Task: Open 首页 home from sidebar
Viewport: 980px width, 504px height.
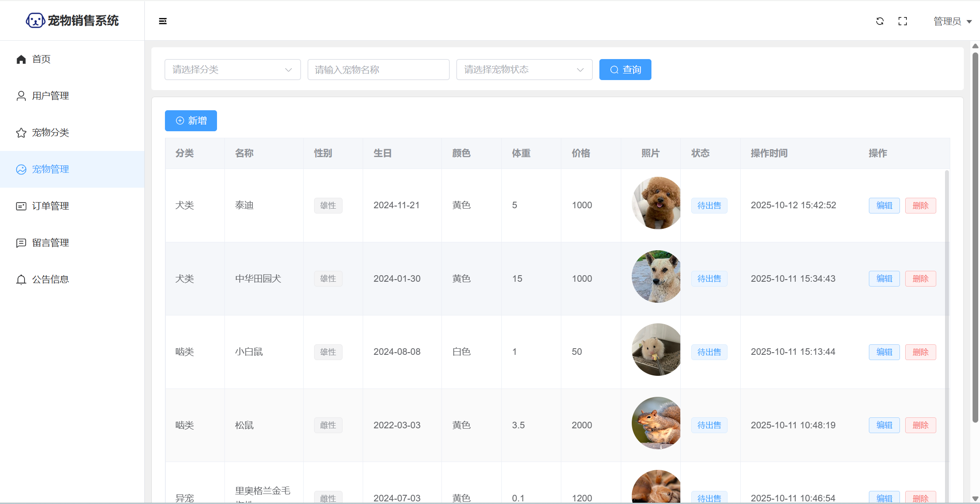Action: 41,59
